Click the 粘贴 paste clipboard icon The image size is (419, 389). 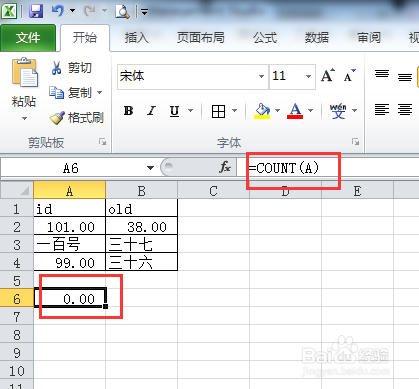tap(24, 72)
